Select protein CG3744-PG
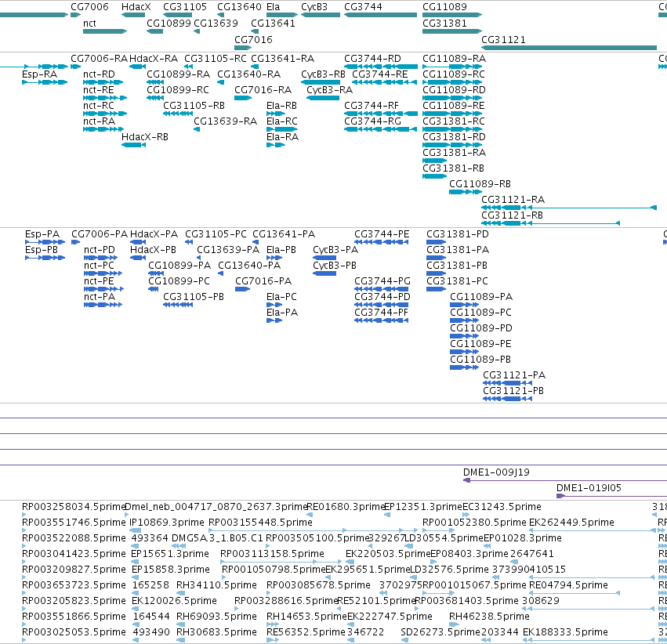This screenshot has width=667, height=644. coord(382,281)
